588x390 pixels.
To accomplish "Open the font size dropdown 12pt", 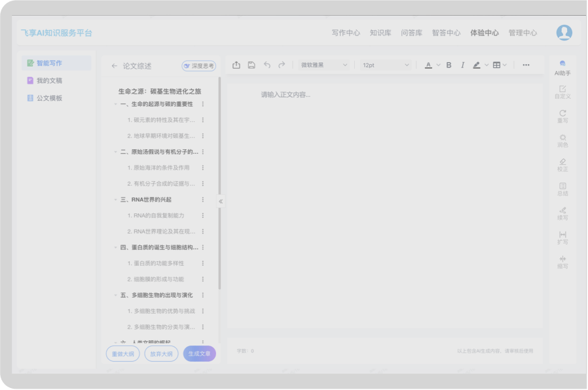I will point(386,65).
